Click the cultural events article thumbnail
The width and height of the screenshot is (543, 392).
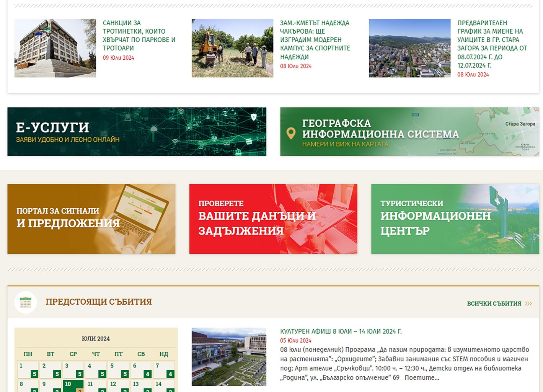point(229,356)
